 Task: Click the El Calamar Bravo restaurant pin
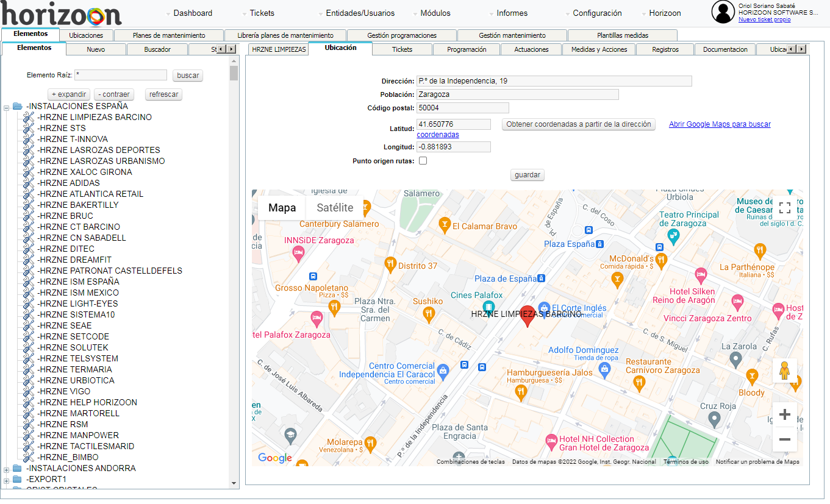445,225
